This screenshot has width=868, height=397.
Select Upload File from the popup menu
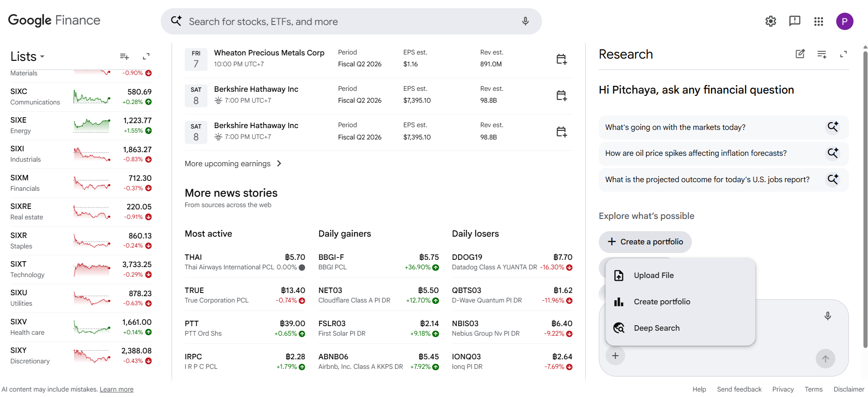click(680, 275)
